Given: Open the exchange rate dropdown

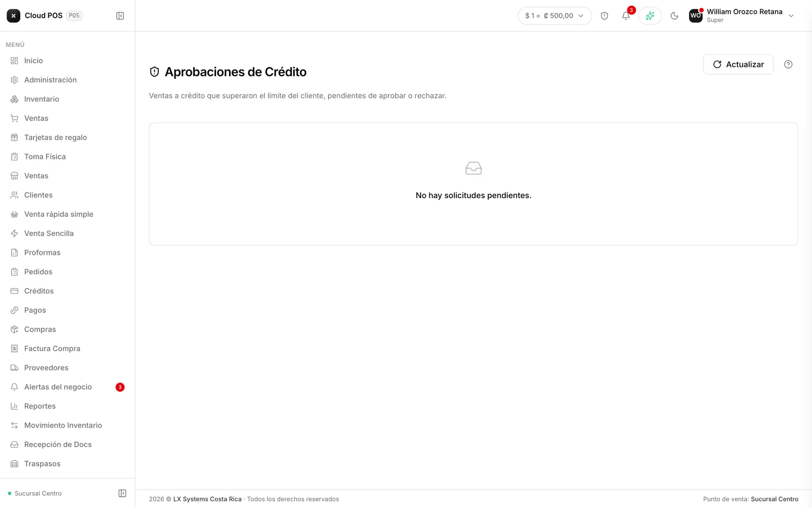Looking at the screenshot, I should point(555,16).
